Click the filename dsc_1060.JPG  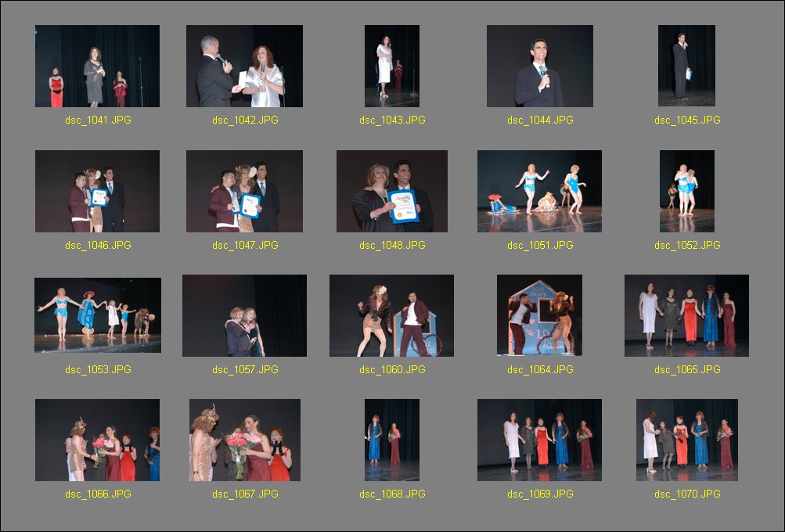pyautogui.click(x=393, y=369)
